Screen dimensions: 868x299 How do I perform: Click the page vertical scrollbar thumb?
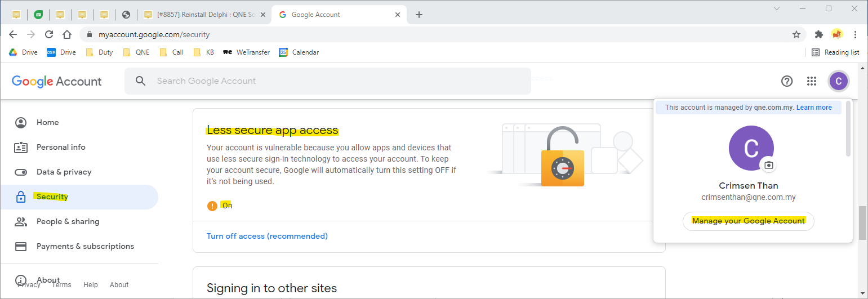(863, 224)
